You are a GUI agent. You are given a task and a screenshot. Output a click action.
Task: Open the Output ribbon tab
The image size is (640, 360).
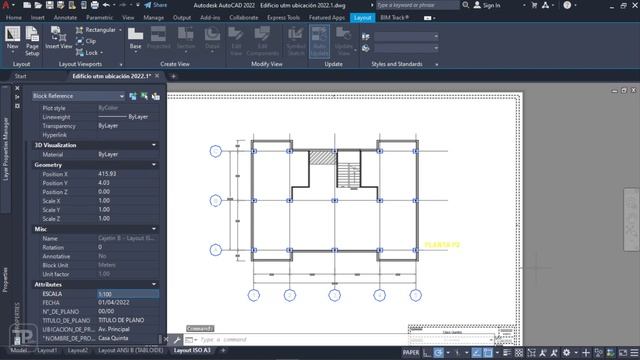(182, 18)
